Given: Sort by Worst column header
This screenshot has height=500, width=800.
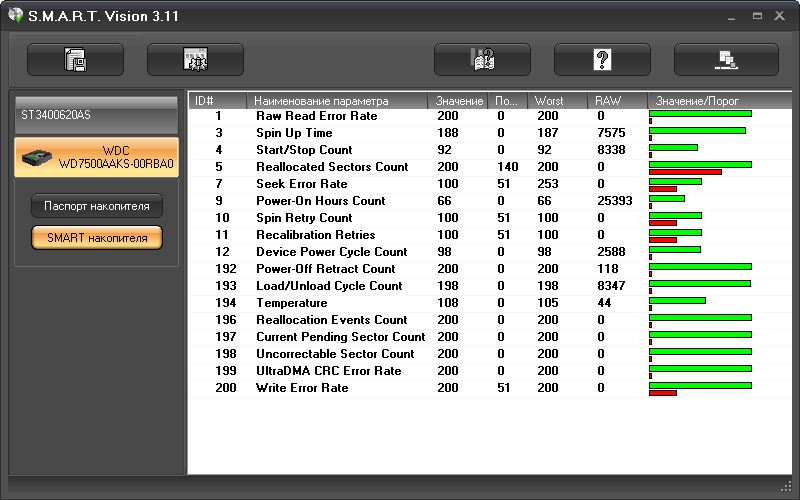Looking at the screenshot, I should pos(558,101).
